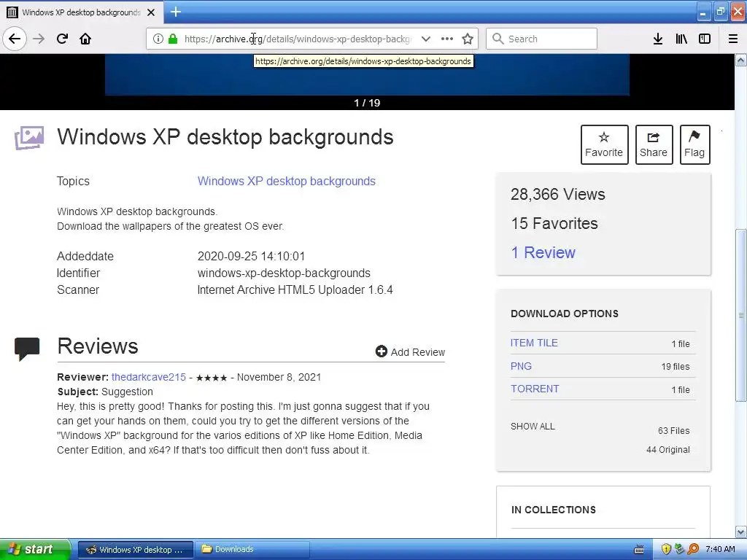Click SHOW ALL download files
The image size is (747, 560).
coord(533,426)
